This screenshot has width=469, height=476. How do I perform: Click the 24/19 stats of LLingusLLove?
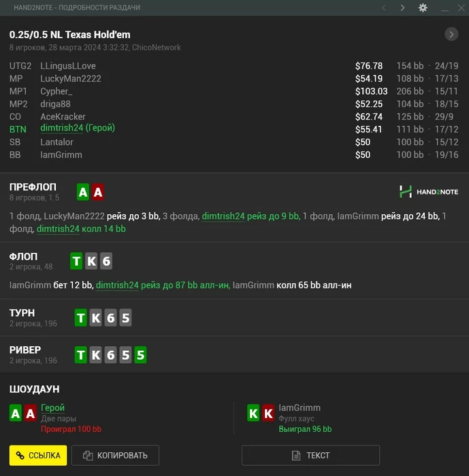pyautogui.click(x=447, y=66)
